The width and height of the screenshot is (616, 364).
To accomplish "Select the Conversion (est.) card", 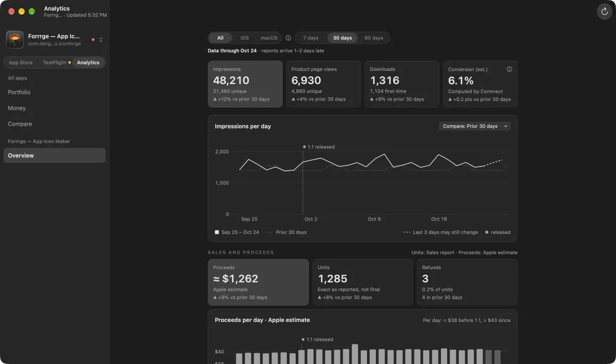I will [x=480, y=84].
